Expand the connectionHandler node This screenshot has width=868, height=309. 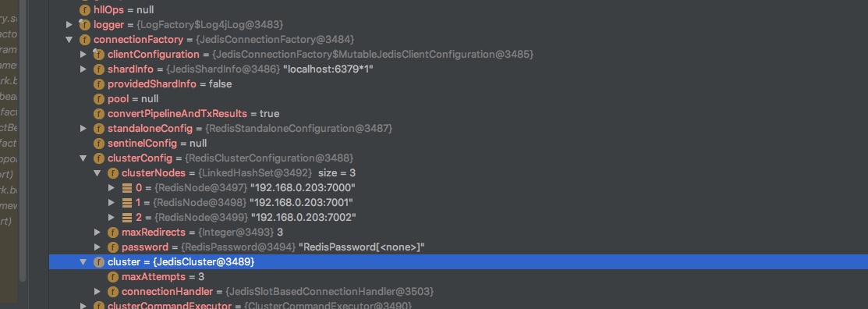click(97, 291)
